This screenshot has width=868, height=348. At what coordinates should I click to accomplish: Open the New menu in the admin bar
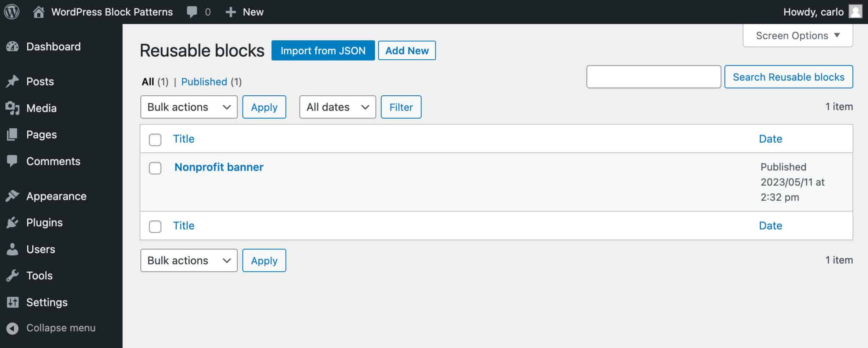(x=245, y=12)
